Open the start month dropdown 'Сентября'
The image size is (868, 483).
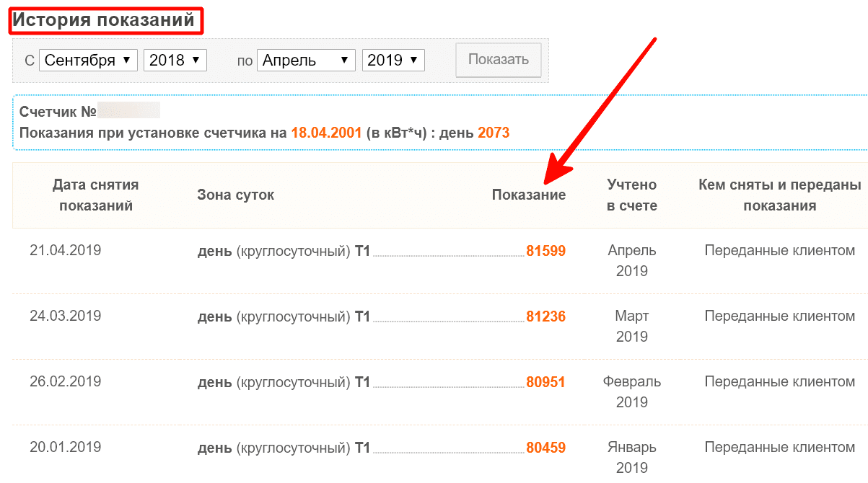tap(88, 60)
